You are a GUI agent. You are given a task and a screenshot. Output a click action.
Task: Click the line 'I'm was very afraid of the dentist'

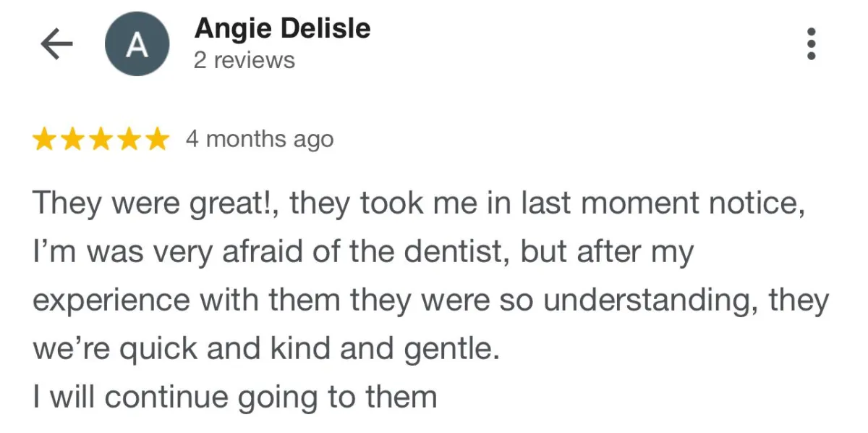click(x=363, y=253)
